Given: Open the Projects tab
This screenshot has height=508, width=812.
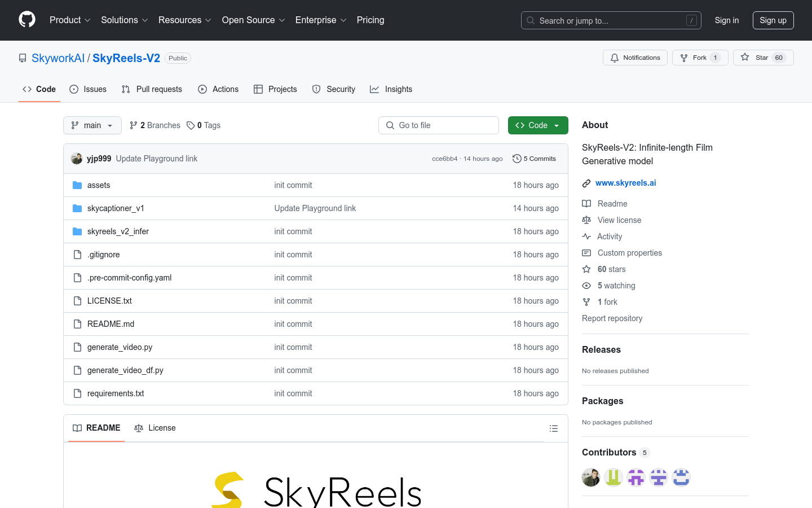Looking at the screenshot, I should [x=275, y=89].
